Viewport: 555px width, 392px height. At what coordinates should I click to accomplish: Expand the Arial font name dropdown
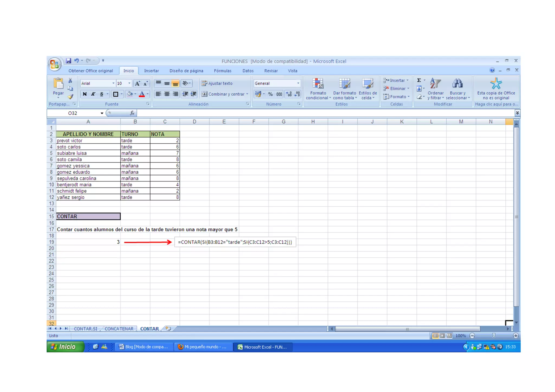[x=113, y=83]
